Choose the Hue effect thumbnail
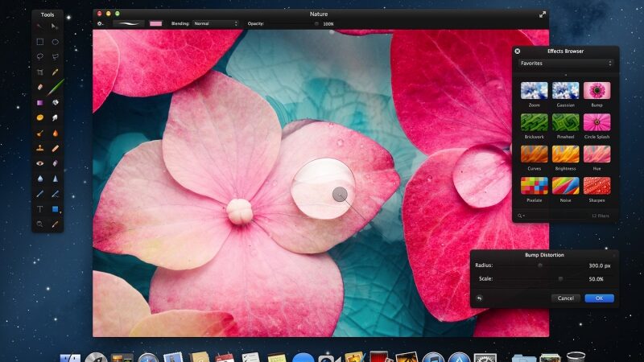This screenshot has height=362, width=644. click(x=597, y=154)
